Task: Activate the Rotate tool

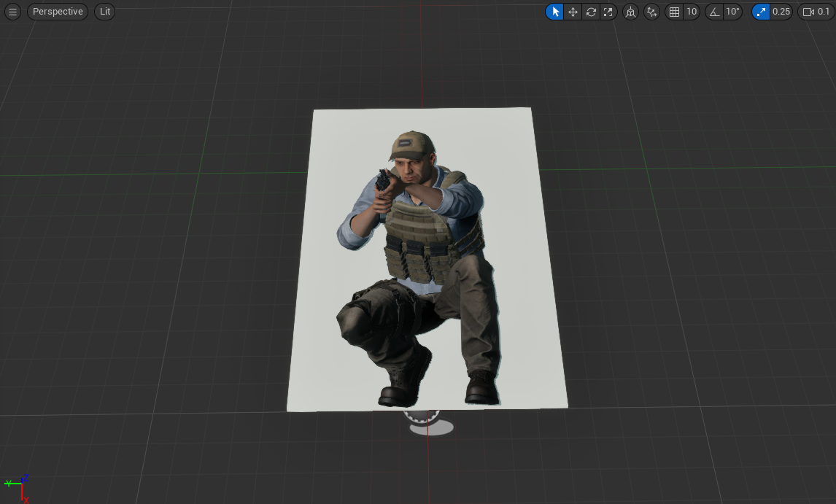Action: pyautogui.click(x=591, y=12)
